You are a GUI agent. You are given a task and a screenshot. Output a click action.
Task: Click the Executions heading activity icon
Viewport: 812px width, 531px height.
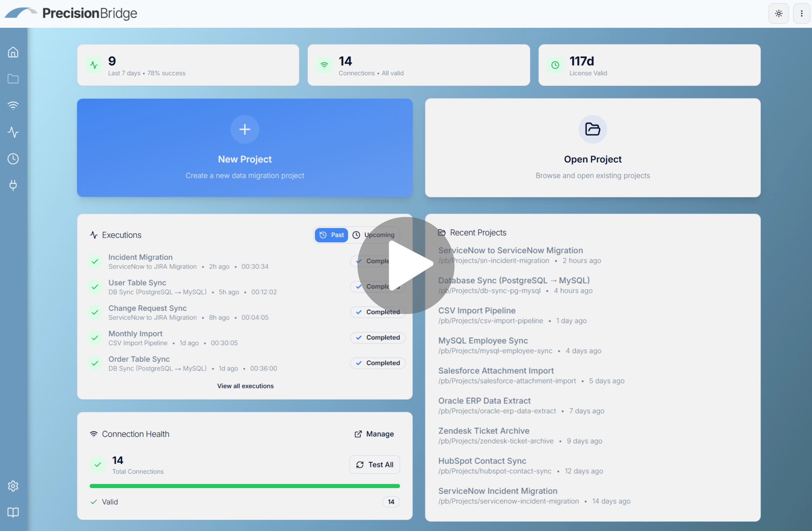(x=94, y=235)
